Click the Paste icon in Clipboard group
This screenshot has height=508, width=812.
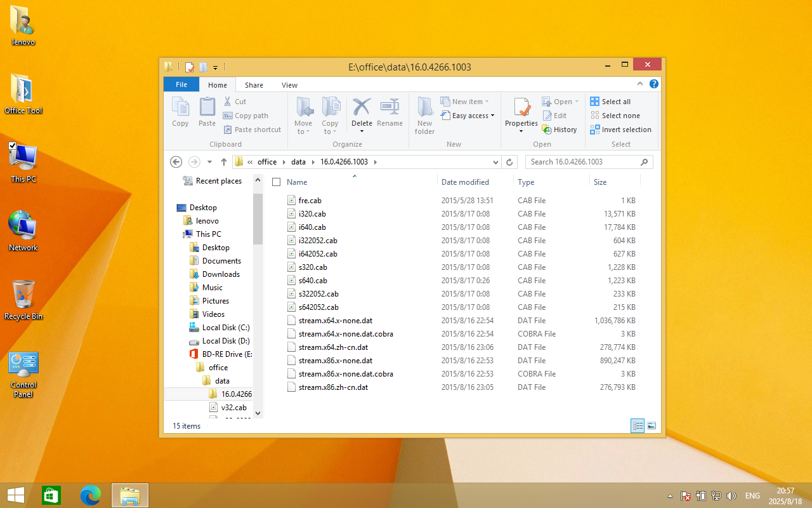(207, 107)
